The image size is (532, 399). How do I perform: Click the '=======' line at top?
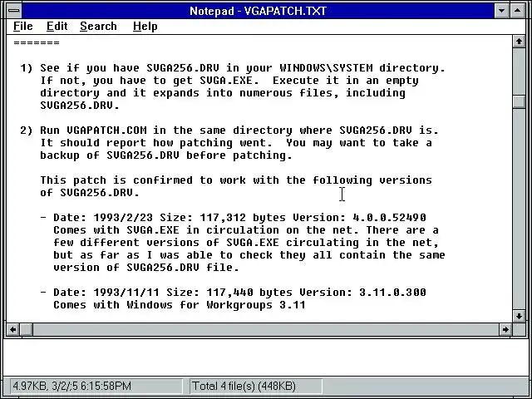click(37, 42)
